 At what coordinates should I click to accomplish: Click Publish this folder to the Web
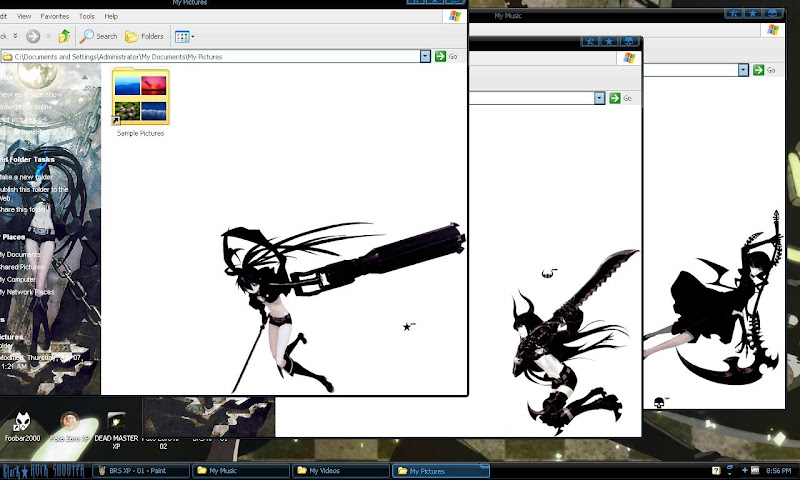click(34, 193)
